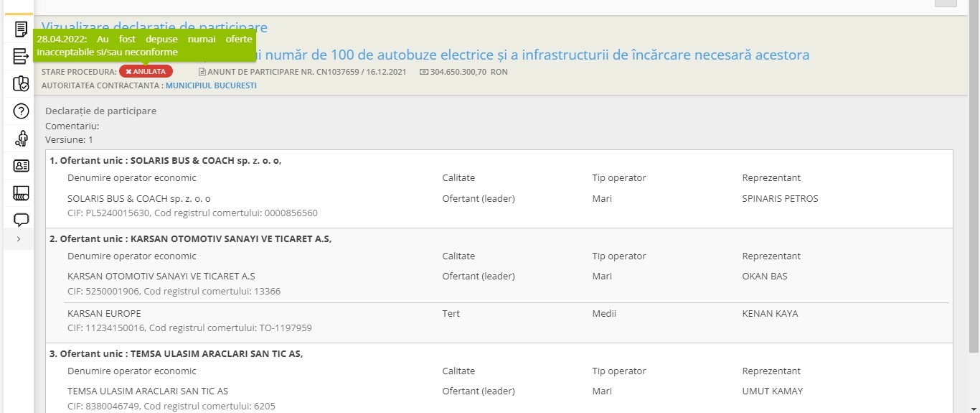The width and height of the screenshot is (980, 413).
Task: Click representative name SPINARIS PETROS
Action: pos(780,198)
